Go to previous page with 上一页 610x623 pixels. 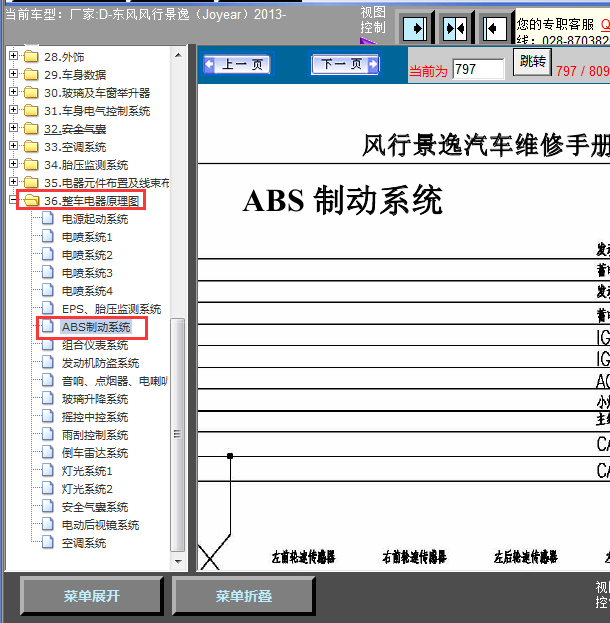pyautogui.click(x=238, y=64)
